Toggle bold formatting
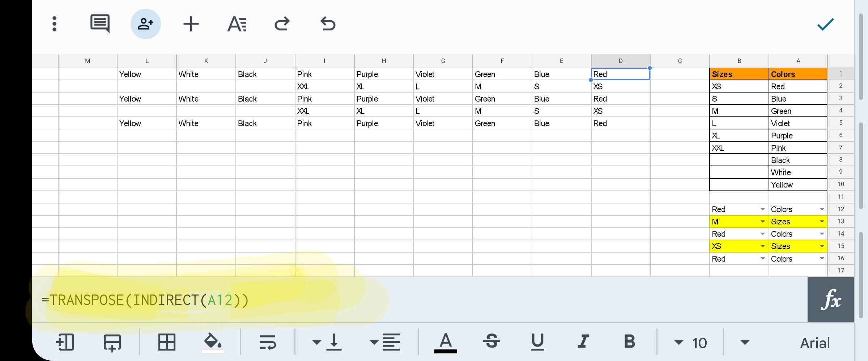This screenshot has height=361, width=868. (x=629, y=342)
